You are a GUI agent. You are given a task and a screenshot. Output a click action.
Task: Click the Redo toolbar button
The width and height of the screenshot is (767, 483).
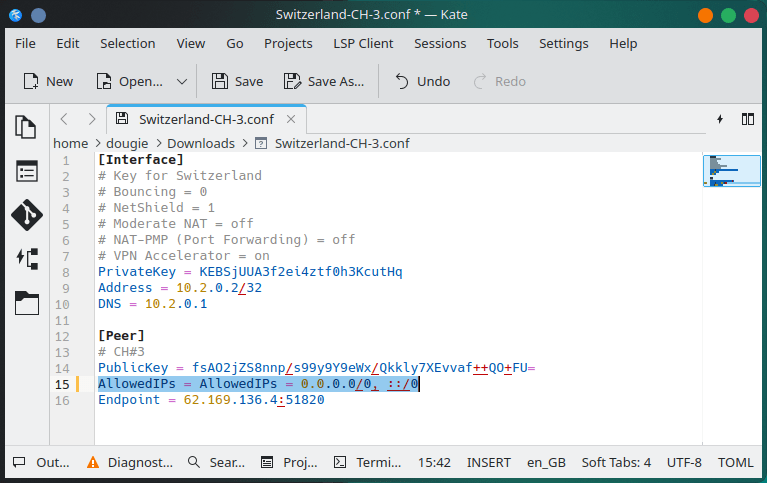[499, 81]
